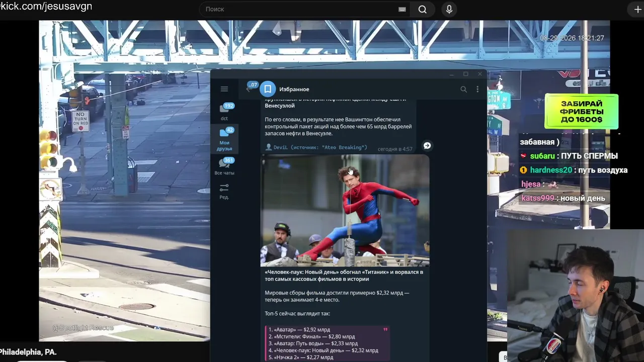Click username hardness20 in stream chat
The height and width of the screenshot is (362, 644).
[551, 170]
